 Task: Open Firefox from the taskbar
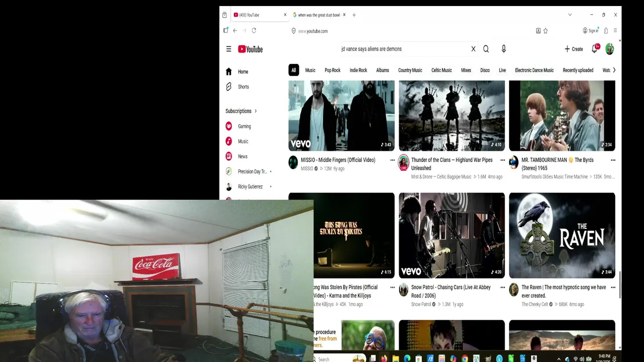tap(384, 358)
